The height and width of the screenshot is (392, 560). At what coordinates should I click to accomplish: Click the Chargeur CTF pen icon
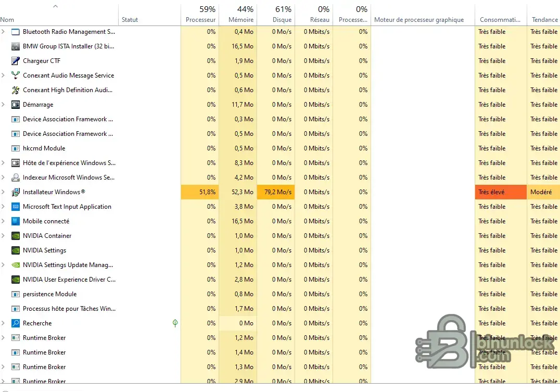point(16,61)
